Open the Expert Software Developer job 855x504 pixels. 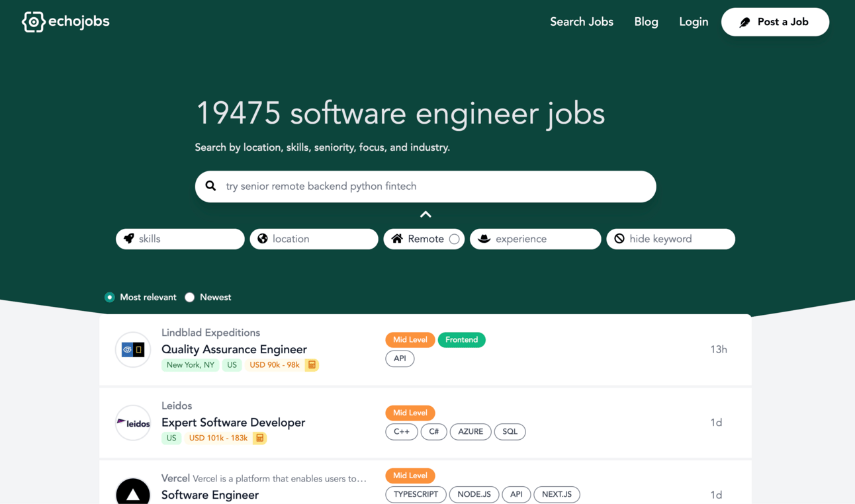click(x=233, y=422)
